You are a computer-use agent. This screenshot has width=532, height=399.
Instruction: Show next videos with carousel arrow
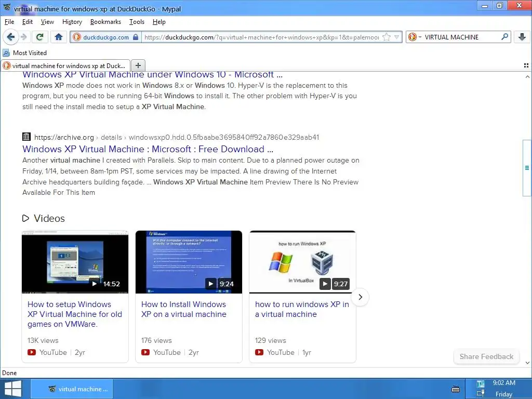click(x=360, y=297)
